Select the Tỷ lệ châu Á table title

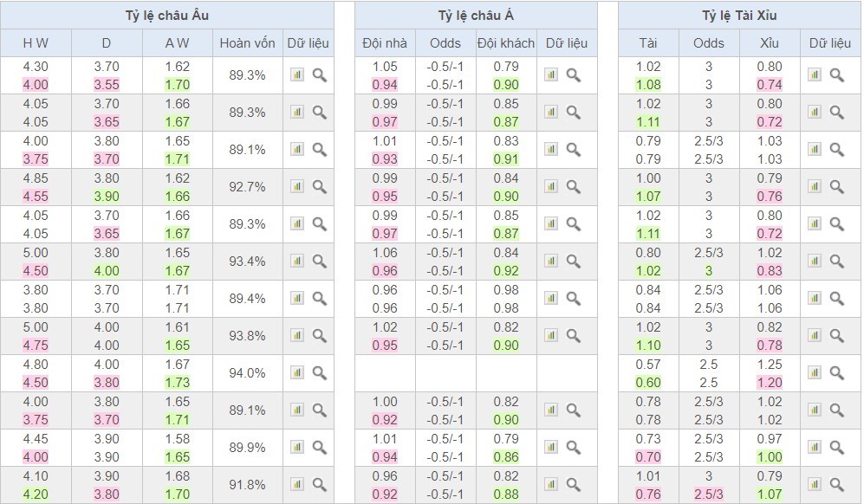tap(476, 16)
